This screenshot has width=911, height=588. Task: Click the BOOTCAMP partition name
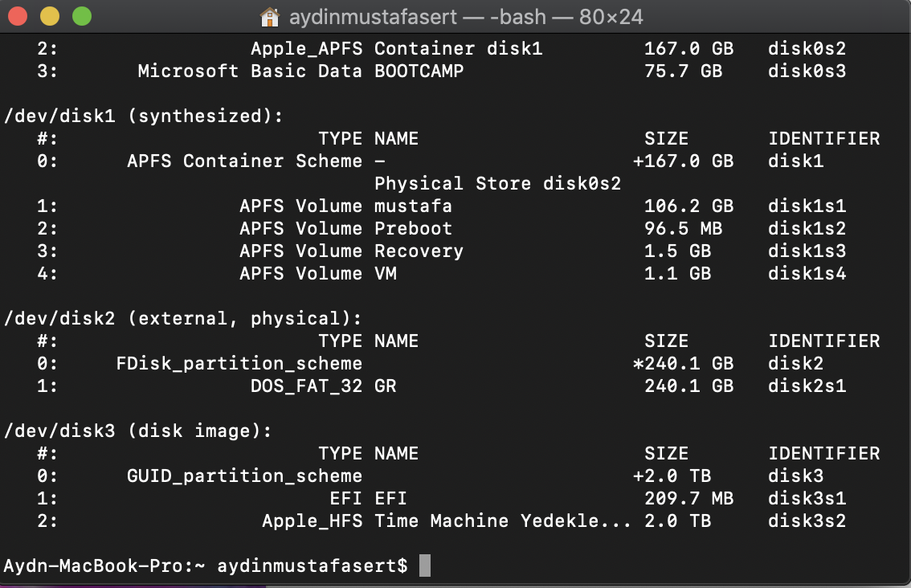point(419,71)
